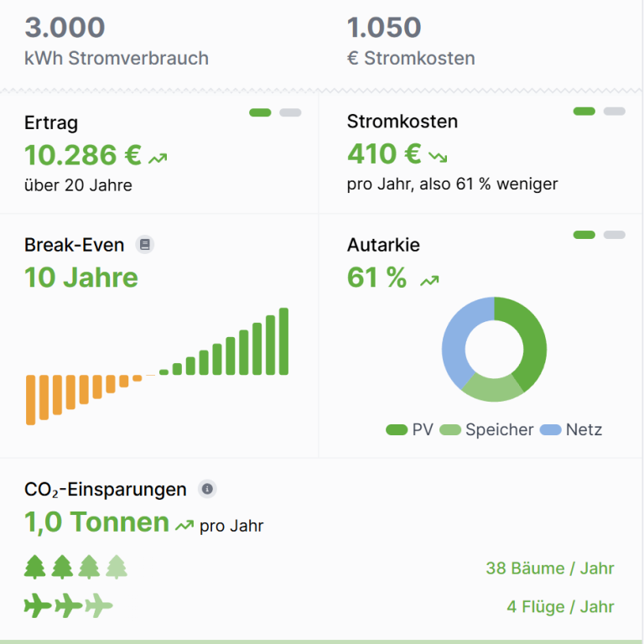This screenshot has height=644, width=644.
Task: Switch Ertrag card to the grey second pill
Action: 290,112
